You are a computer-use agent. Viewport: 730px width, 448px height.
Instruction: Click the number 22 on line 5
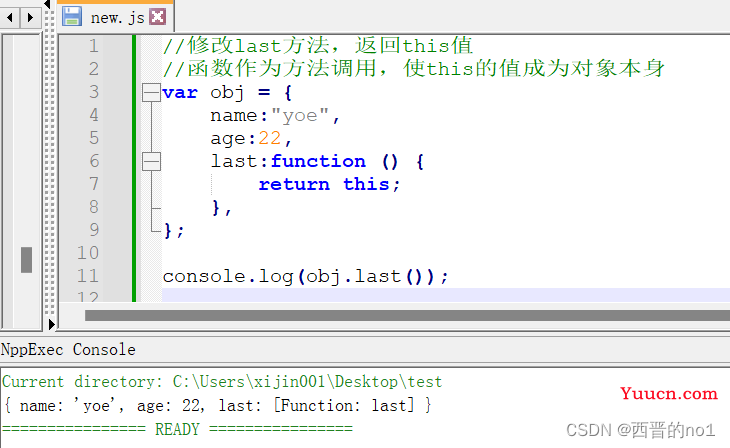tap(270, 138)
